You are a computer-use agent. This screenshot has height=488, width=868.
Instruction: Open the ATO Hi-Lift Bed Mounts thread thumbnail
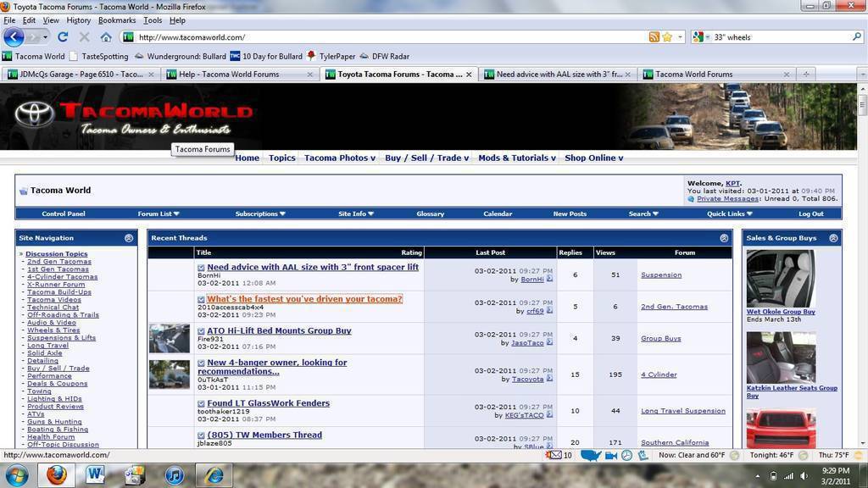click(170, 338)
